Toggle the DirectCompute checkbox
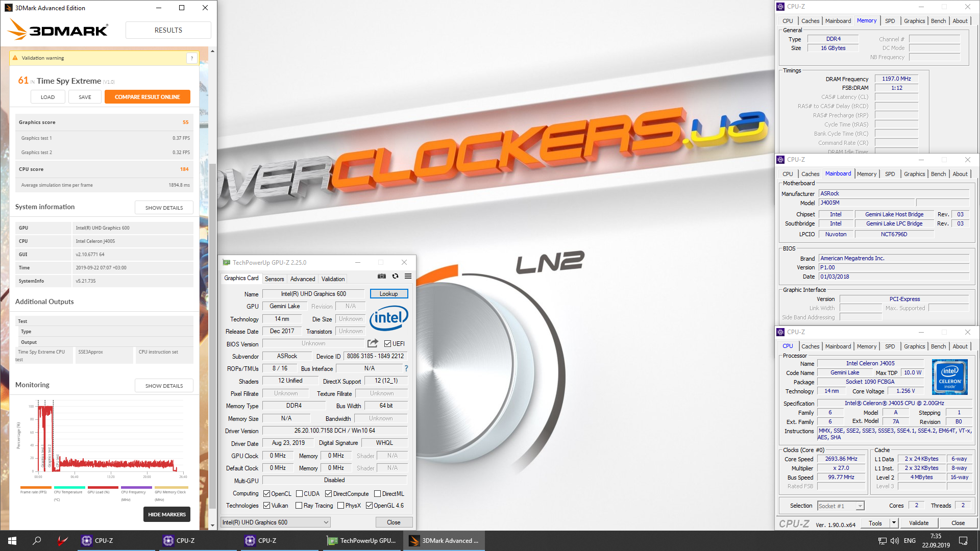Screen dimensions: 980x551 tap(328, 493)
